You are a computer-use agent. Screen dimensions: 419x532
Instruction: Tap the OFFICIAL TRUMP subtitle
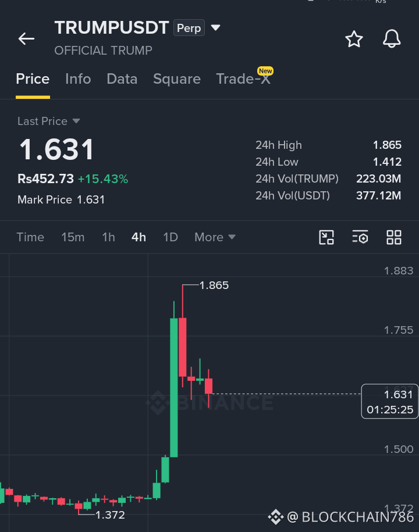click(103, 51)
